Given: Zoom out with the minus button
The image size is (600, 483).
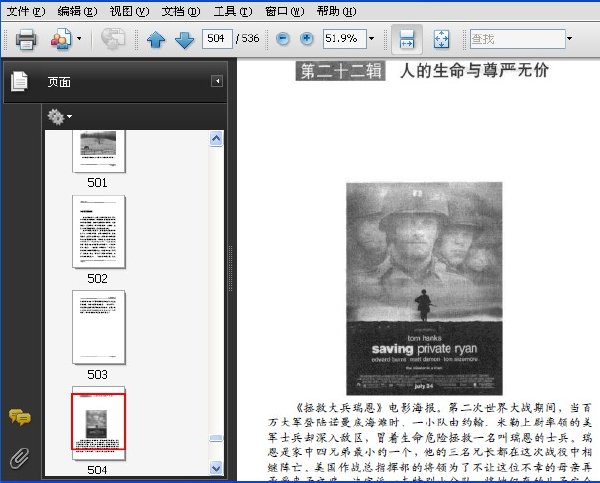Looking at the screenshot, I should pyautogui.click(x=283, y=39).
